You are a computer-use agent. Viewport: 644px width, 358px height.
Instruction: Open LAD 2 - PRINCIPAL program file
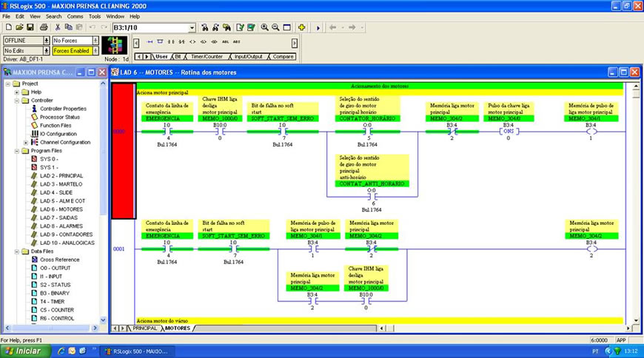coord(61,176)
